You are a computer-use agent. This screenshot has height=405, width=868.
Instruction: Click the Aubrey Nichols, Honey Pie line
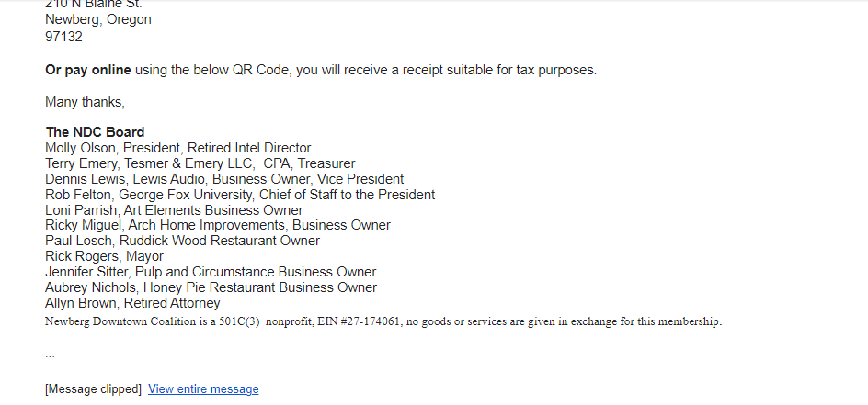pos(211,287)
